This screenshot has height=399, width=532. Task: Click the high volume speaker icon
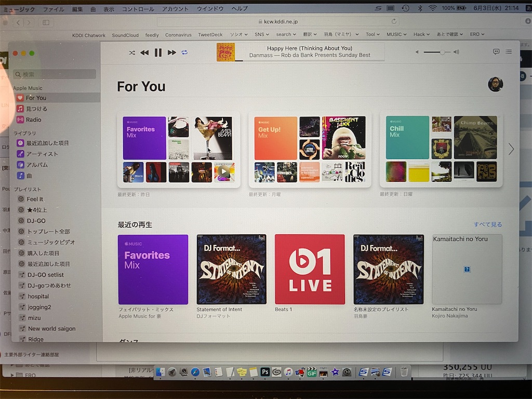coord(456,52)
